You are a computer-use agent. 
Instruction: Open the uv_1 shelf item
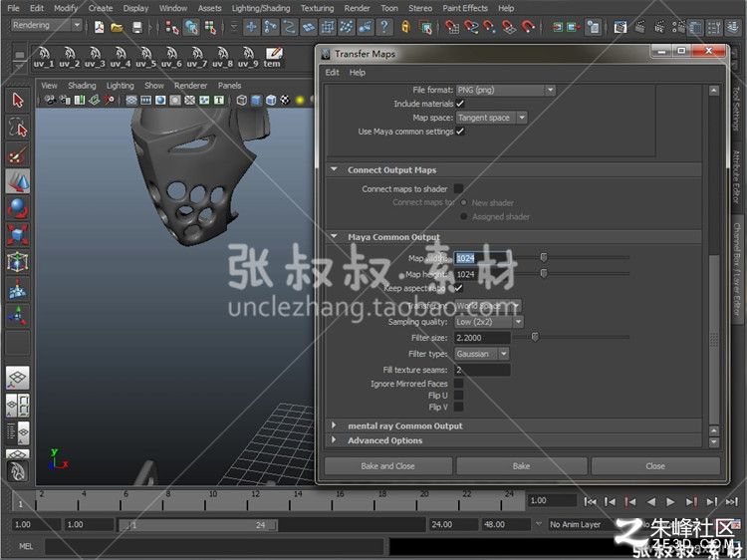(44, 58)
